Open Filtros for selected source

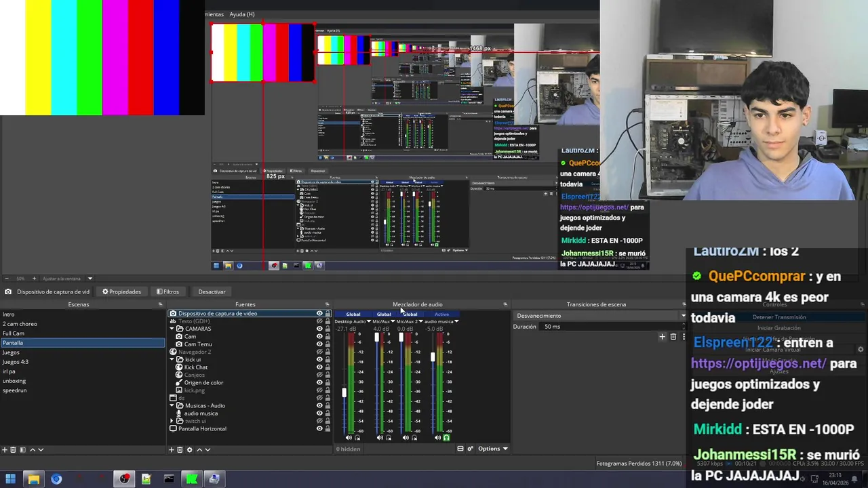pos(168,291)
